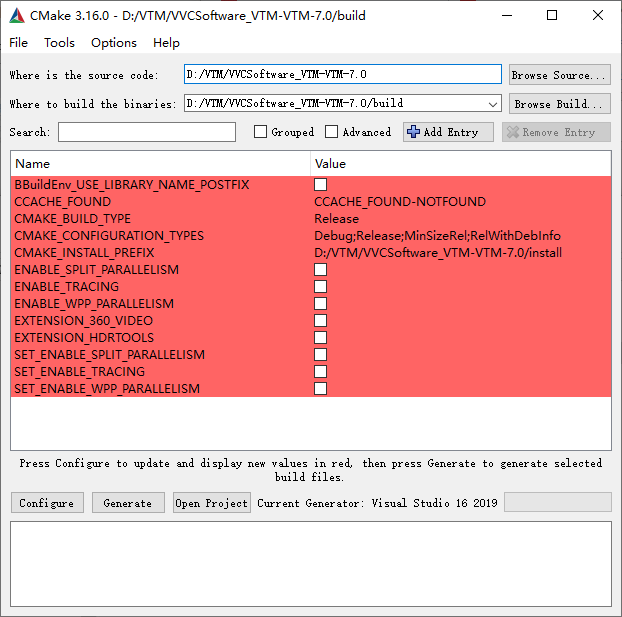
Task: Click the Search input field
Action: click(147, 132)
